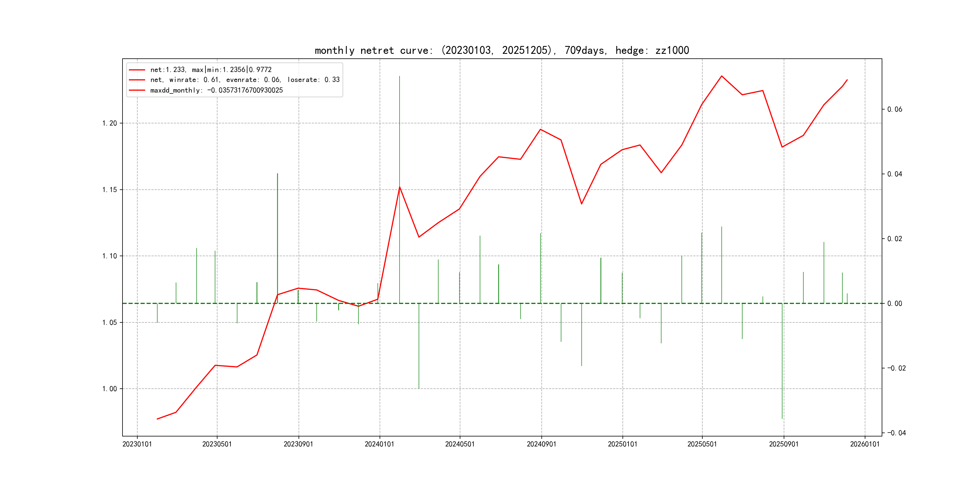Image resolution: width=980 pixels, height=490 pixels.
Task: Click the 20240501 x-axis date label
Action: [459, 444]
